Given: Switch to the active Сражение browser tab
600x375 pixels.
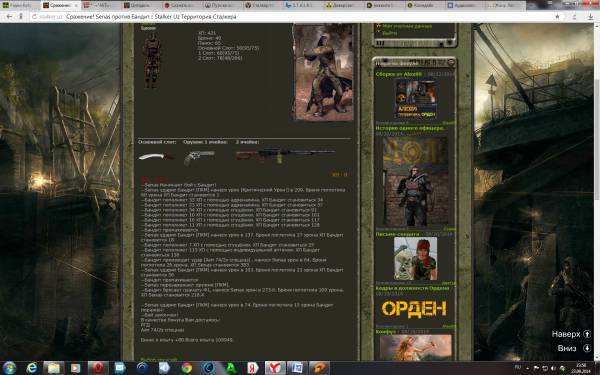Looking at the screenshot, I should [x=60, y=5].
